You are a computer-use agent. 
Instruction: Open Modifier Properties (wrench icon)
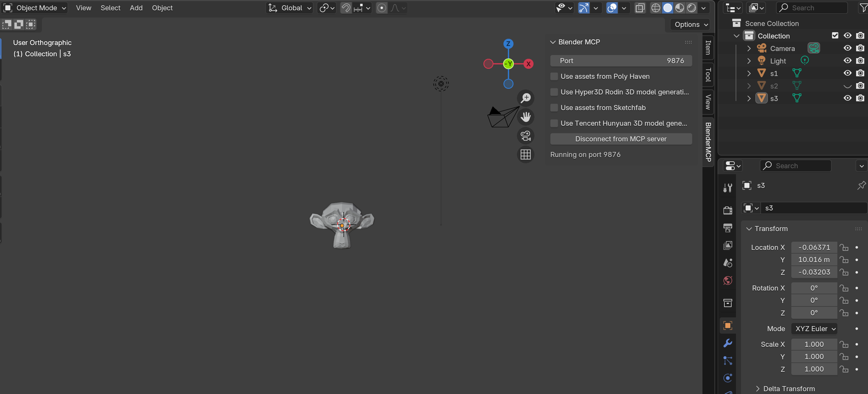tap(728, 343)
